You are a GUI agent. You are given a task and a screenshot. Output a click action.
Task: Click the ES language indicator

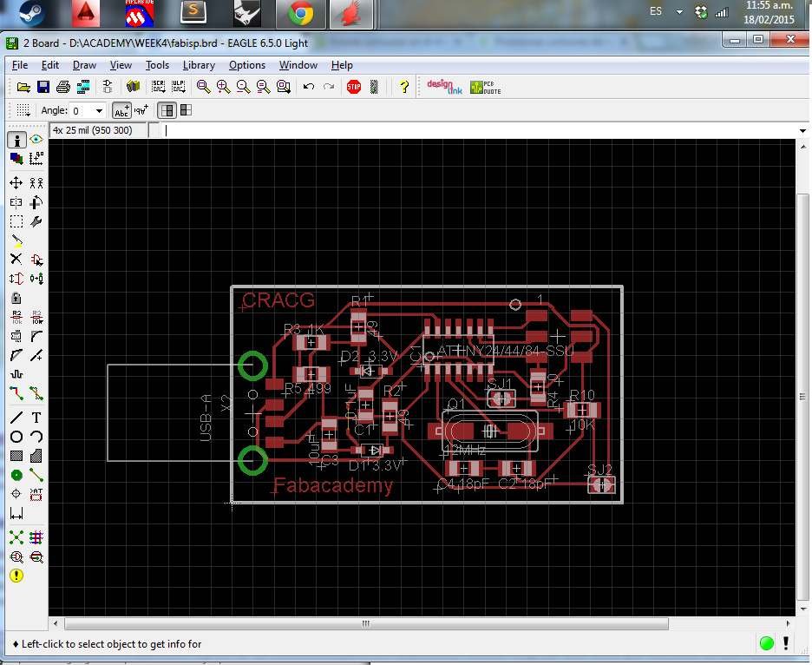point(656,11)
